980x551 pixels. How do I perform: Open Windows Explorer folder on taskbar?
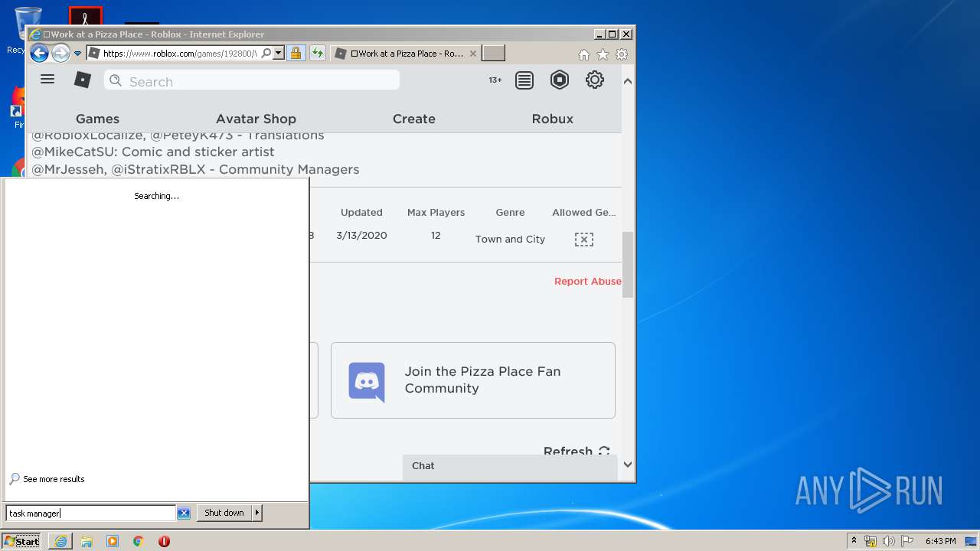pyautogui.click(x=87, y=541)
